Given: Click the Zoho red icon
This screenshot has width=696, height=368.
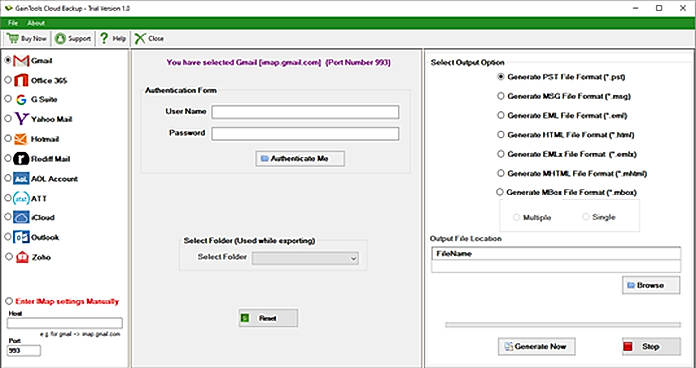Looking at the screenshot, I should [22, 257].
